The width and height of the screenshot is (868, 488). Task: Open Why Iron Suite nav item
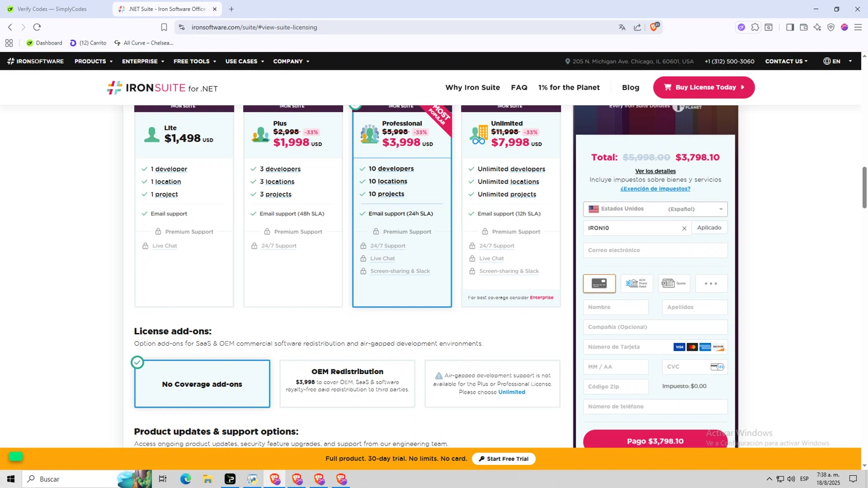coord(473,87)
